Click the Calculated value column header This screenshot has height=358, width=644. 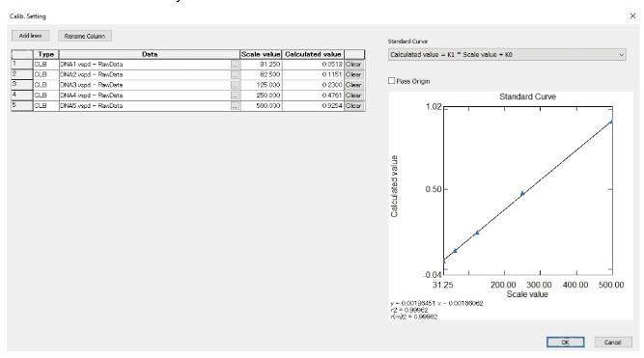[313, 54]
